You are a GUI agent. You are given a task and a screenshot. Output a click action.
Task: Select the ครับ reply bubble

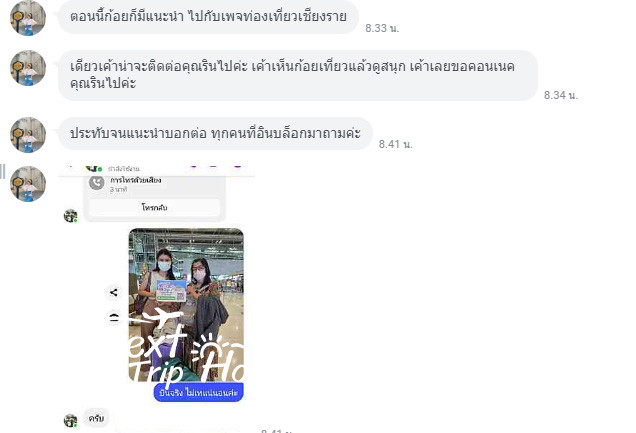[x=96, y=418]
